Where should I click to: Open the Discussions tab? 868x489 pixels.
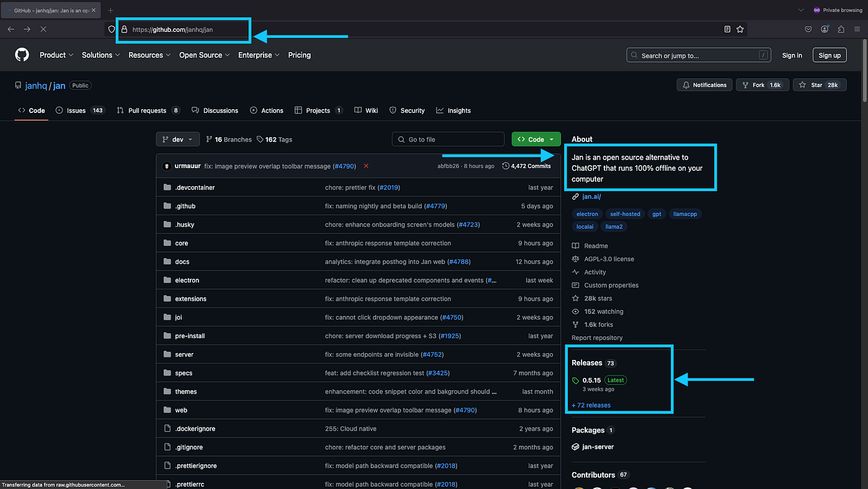(215, 110)
